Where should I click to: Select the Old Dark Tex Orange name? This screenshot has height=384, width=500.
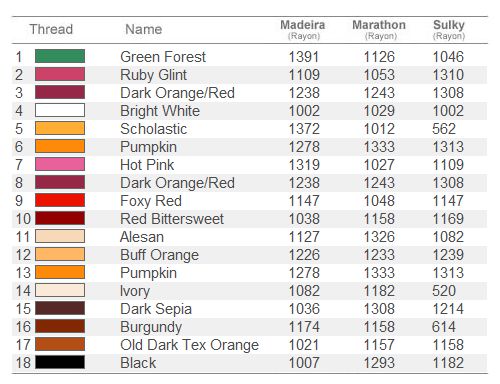190,345
